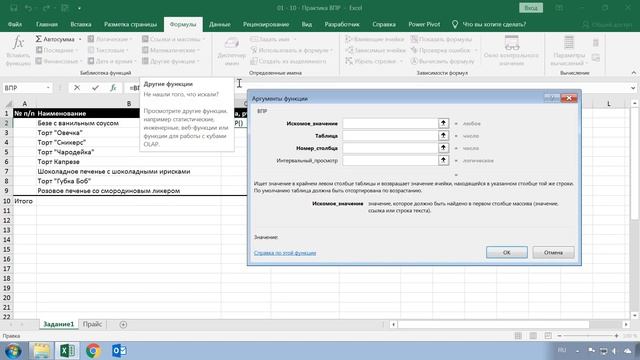Open the Ссылки и массивы functions category
Viewport: 640px width, 360px height.
point(173,39)
